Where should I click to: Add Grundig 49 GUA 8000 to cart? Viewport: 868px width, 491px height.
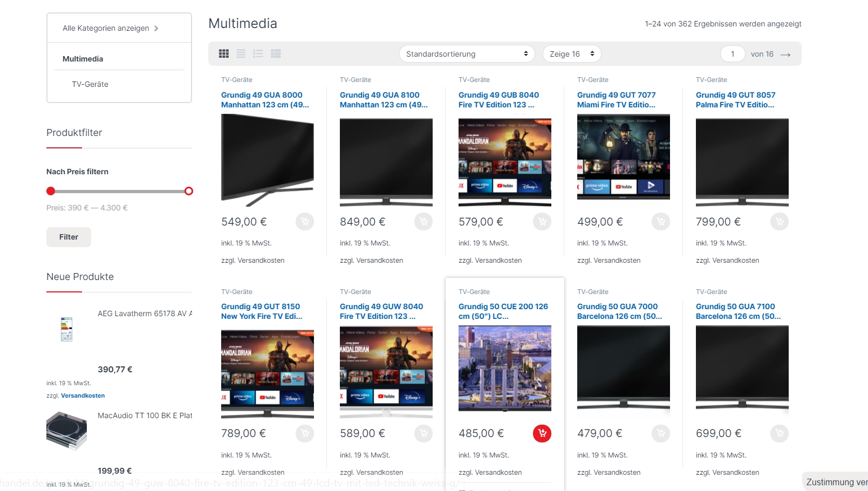305,222
